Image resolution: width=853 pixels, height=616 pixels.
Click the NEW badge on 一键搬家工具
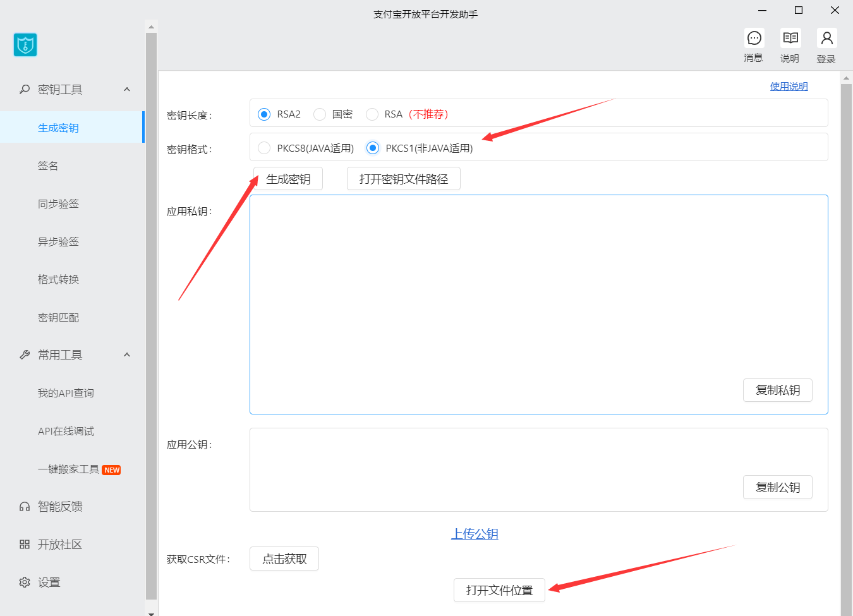111,470
